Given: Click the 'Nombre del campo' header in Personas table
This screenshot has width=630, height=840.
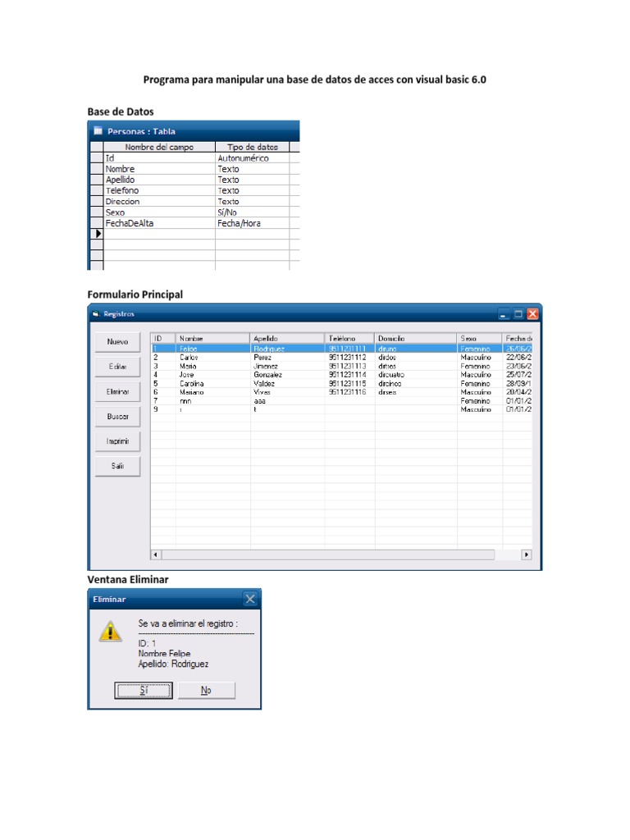Looking at the screenshot, I should 159,147.
